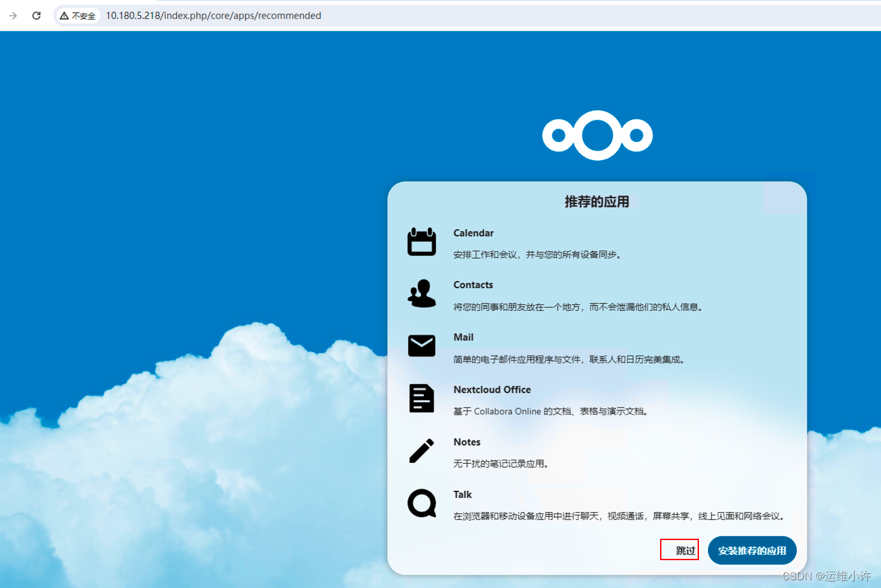Click 安装推荐的应用 to install apps
Image resolution: width=881 pixels, height=588 pixels.
(x=752, y=550)
